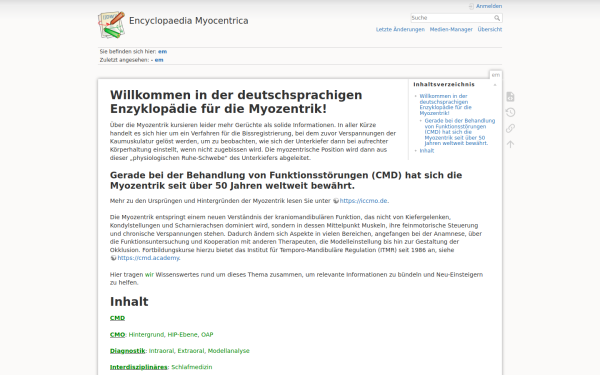Open the Interdisziplinäres link
This screenshot has height=375, width=600.
[139, 367]
